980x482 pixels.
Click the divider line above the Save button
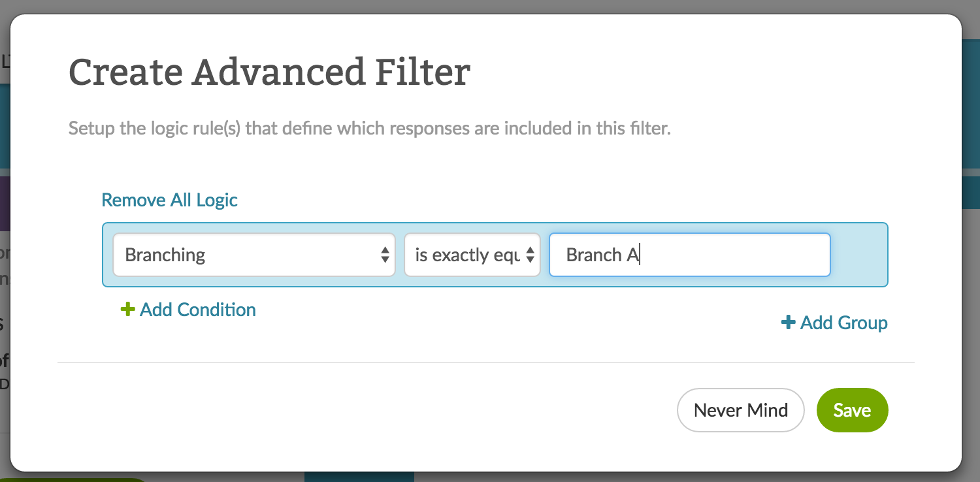coord(486,362)
